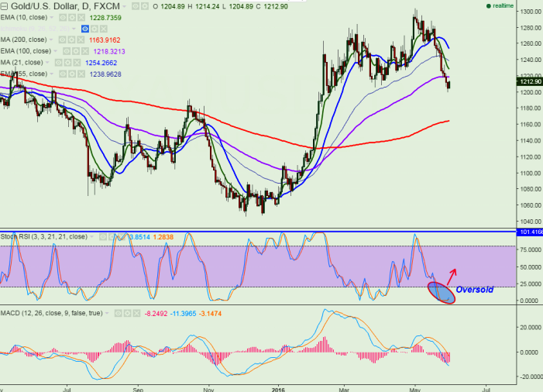
Task: Select the MACD (12, 26, close, 9) label
Action: (x=52, y=314)
